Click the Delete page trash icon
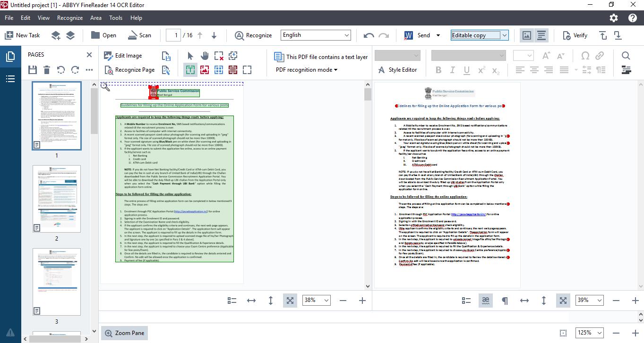Screen dimensions: 644x343 point(47,70)
